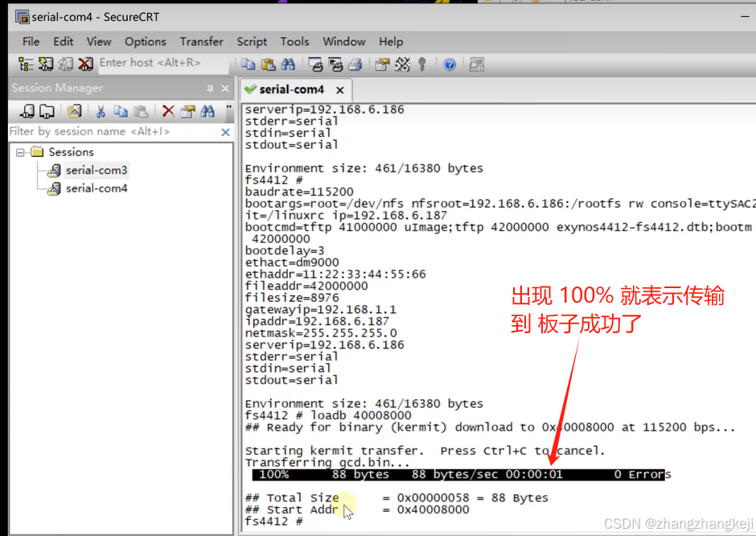Click the 'loadb 40008000' command line
Screen dimensions: 756x536
[328, 415]
